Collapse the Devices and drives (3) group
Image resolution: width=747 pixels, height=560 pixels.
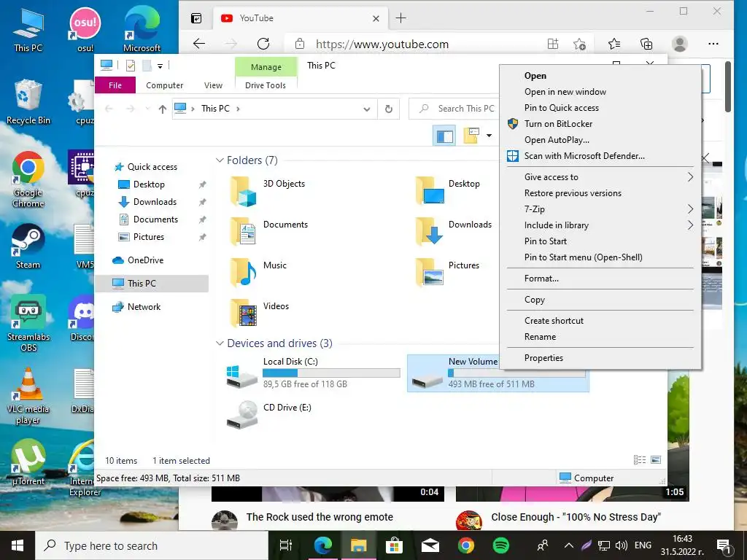(220, 343)
